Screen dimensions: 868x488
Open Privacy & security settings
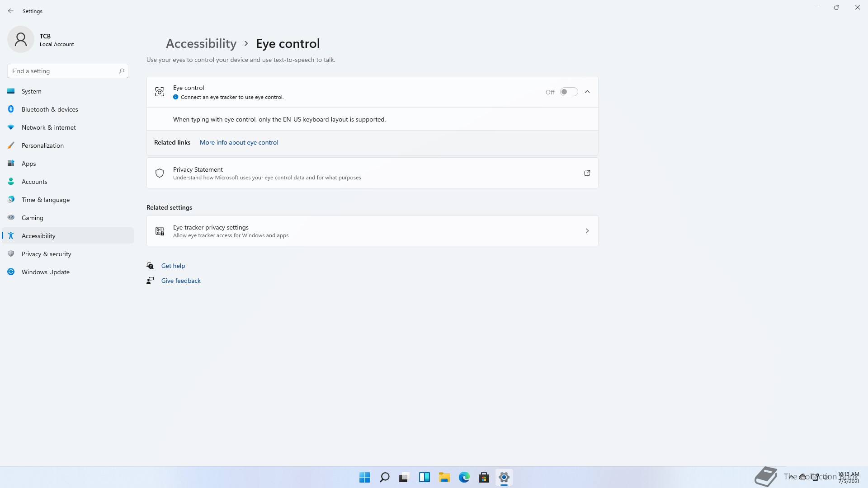[x=68, y=254]
